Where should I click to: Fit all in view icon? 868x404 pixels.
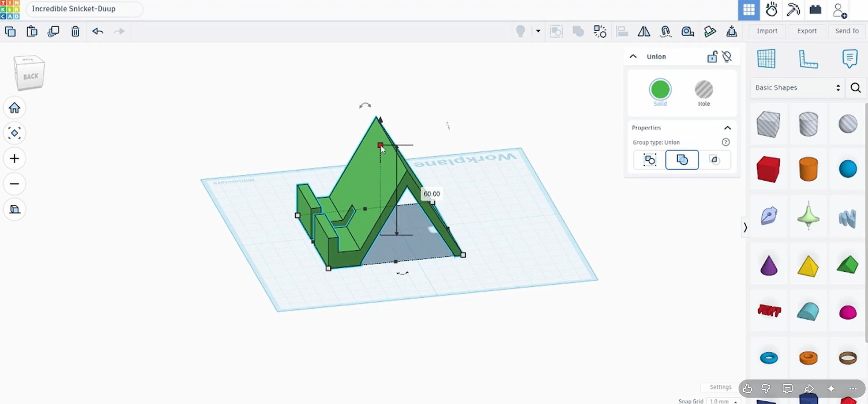tap(15, 133)
